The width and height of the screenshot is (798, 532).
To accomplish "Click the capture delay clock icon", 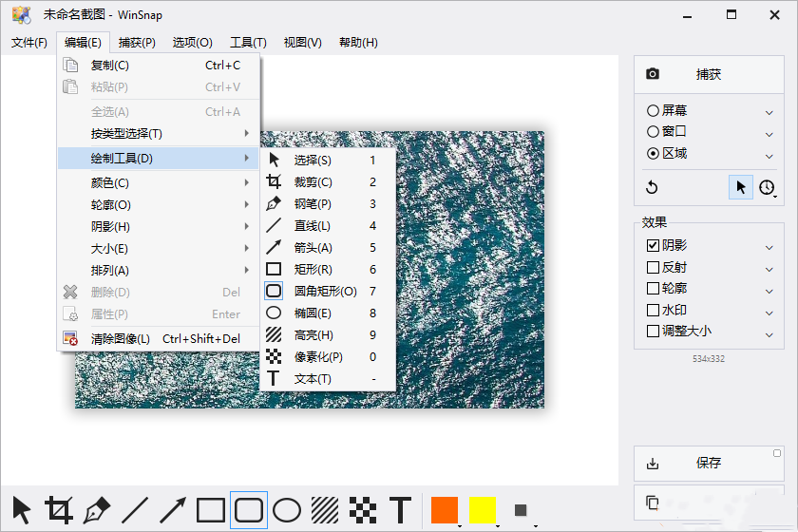I will click(767, 187).
